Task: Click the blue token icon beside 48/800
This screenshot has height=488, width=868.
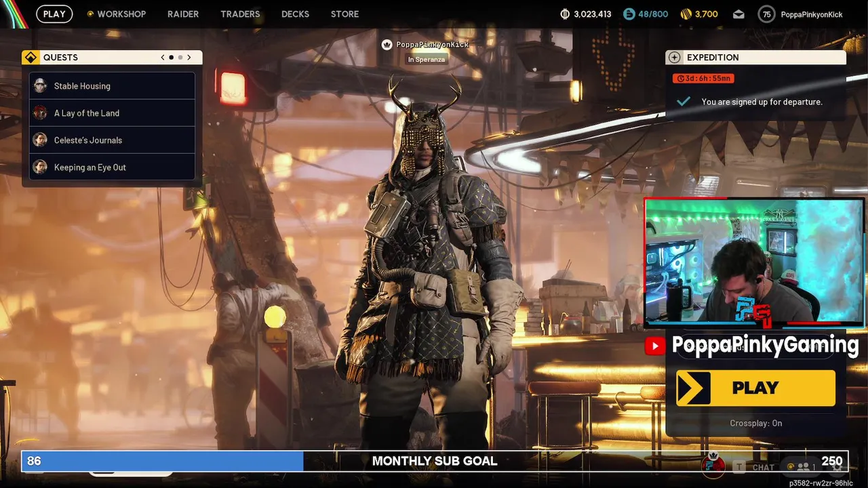Action: tap(629, 14)
